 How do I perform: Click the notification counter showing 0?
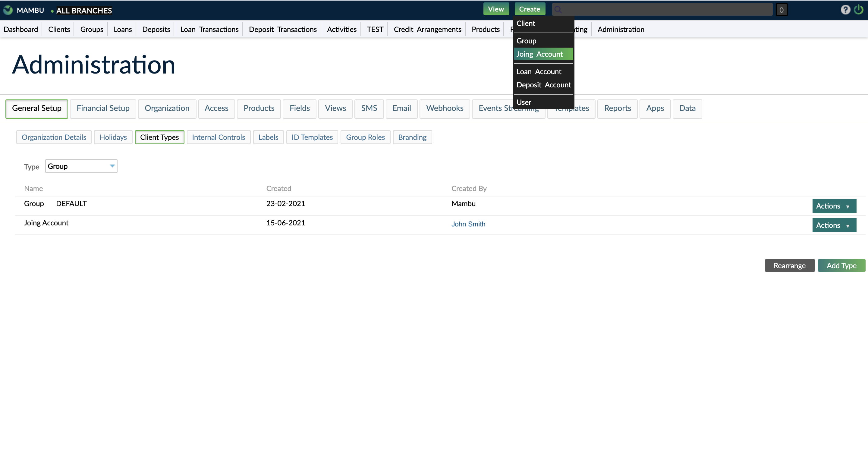point(782,10)
